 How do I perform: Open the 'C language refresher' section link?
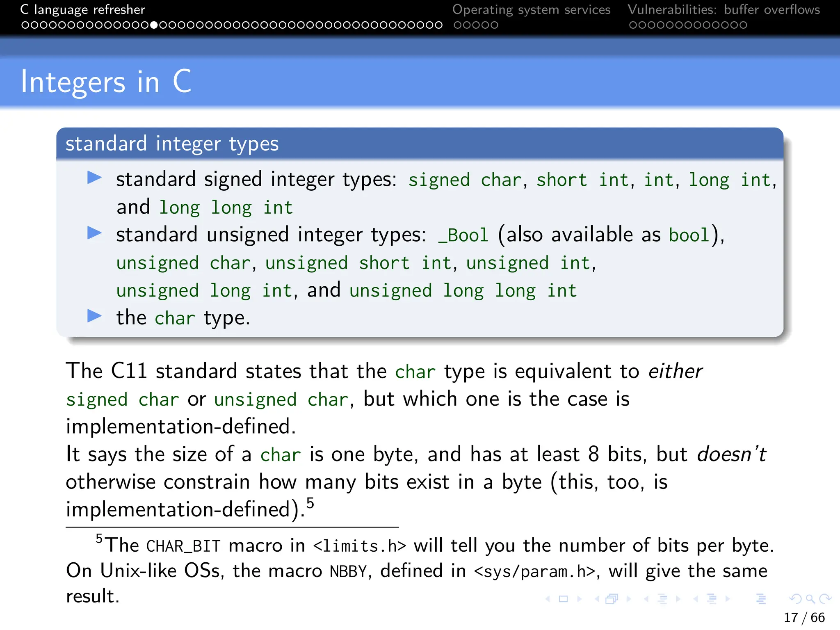coord(82,9)
